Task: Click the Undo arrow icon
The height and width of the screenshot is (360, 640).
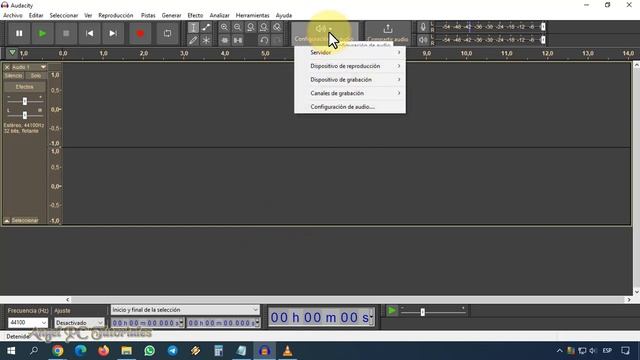Action: point(264,40)
